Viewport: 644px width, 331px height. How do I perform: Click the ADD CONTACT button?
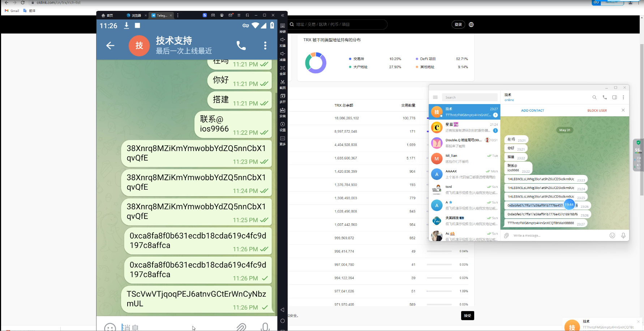[x=532, y=111]
